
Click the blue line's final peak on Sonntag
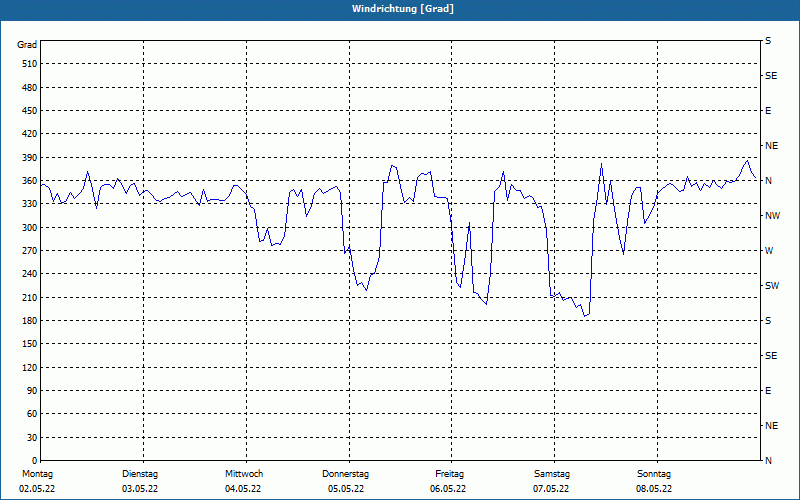click(747, 161)
